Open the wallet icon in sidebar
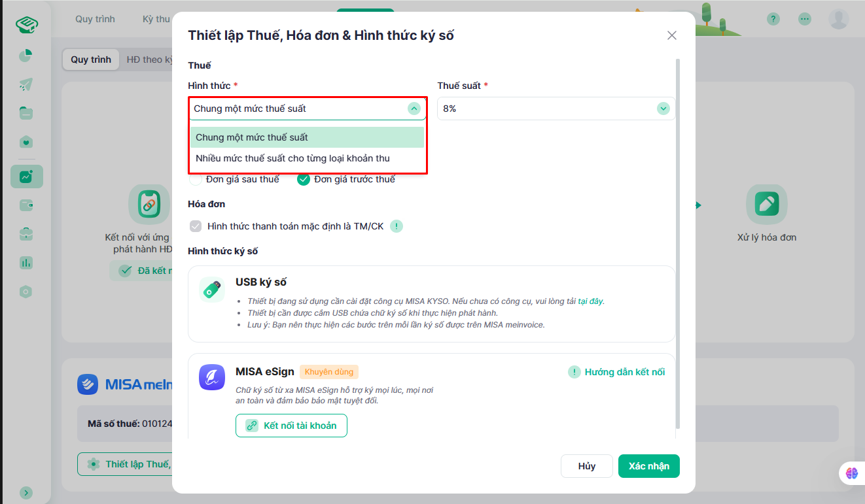865x504 pixels. 26,205
